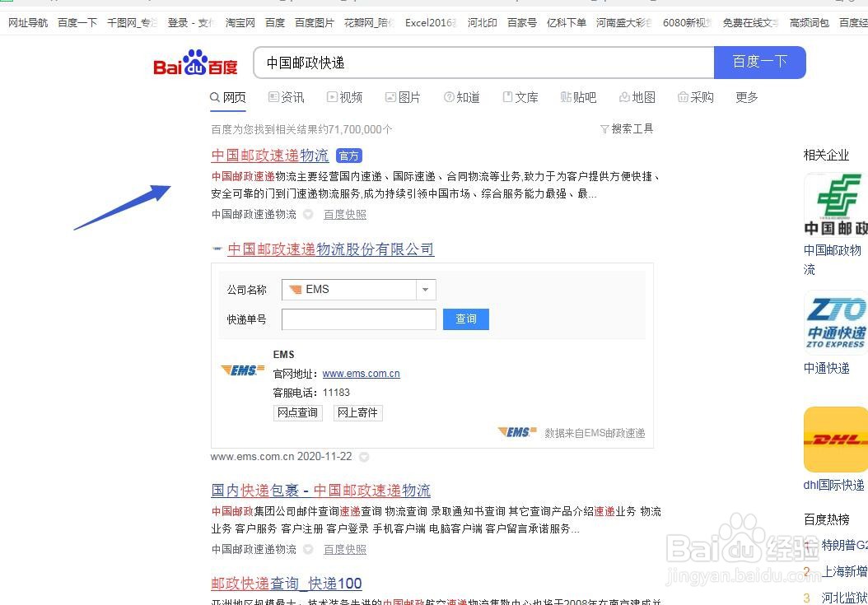Open the 淘宝网 bookmark

(240, 23)
